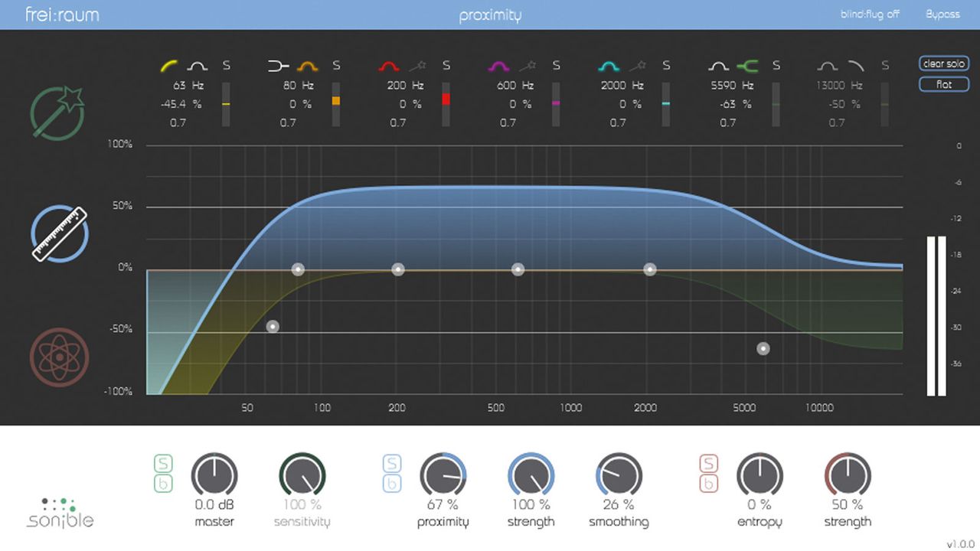Click the frei:raum logo
Screen dimensions: 980x551
[62, 15]
